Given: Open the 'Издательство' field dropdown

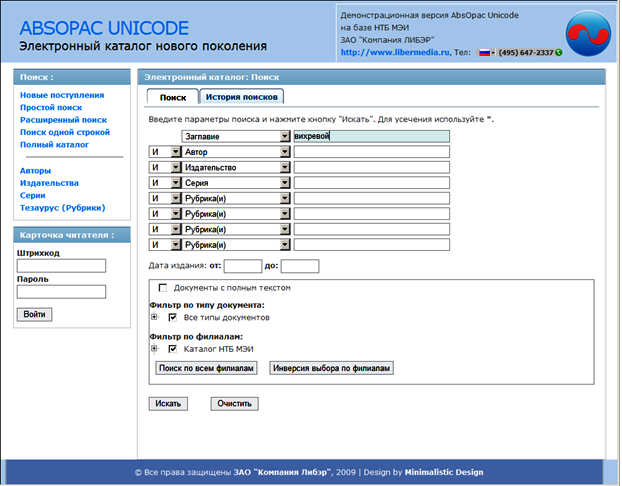Looking at the screenshot, I should pos(285,167).
